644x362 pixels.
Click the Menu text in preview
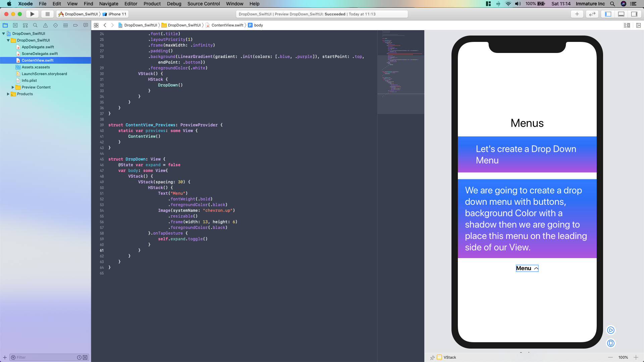524,268
